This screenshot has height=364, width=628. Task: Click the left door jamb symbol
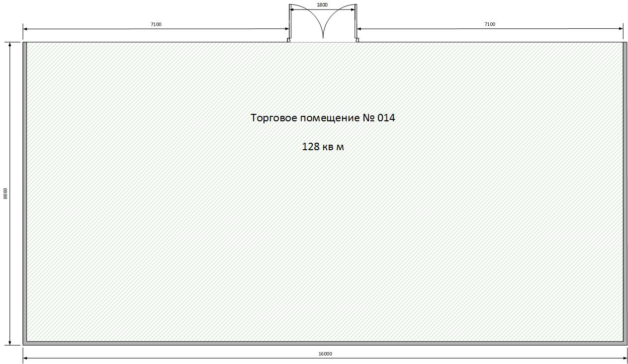[288, 40]
